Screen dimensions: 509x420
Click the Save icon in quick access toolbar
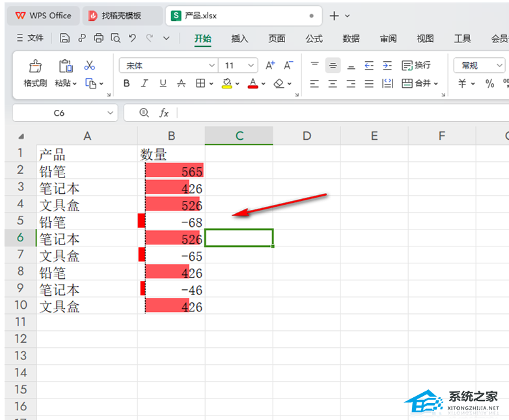(x=64, y=38)
